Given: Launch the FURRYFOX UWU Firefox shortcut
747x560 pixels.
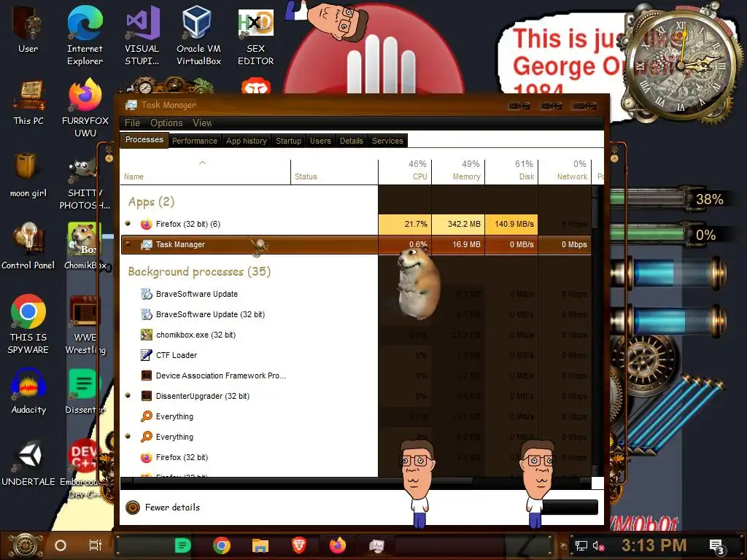Looking at the screenshot, I should [85, 108].
